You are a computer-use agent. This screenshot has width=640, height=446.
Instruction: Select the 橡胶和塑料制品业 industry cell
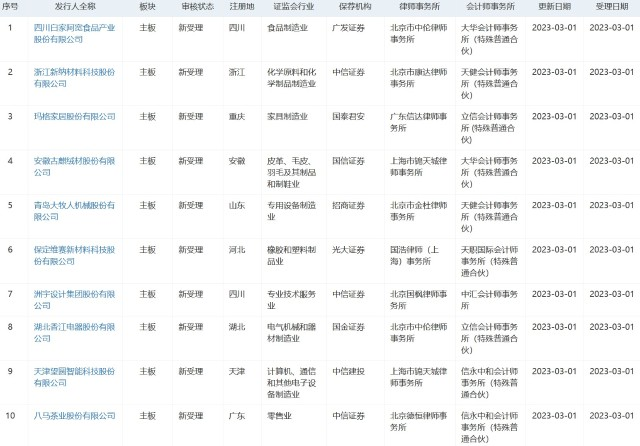pos(291,255)
